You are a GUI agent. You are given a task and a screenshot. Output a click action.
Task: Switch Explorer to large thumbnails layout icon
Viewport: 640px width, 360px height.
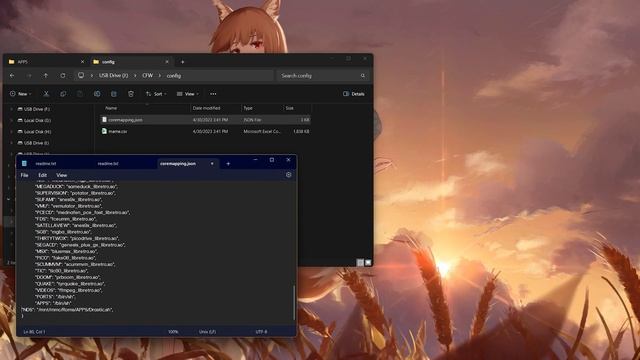[x=368, y=262]
